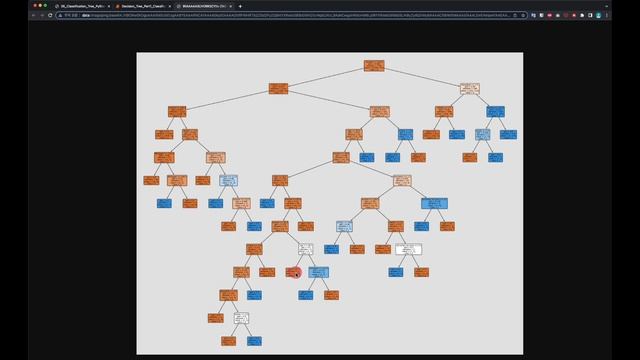Close the Classification_Tree_Python tab
The height and width of the screenshot is (360, 640).
pos(109,6)
